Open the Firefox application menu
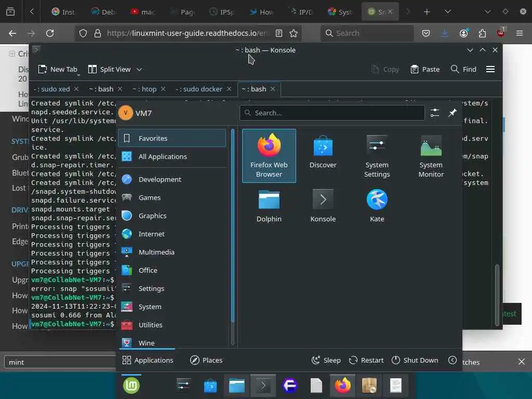Viewport: 532px width, 399px height. (519, 33)
